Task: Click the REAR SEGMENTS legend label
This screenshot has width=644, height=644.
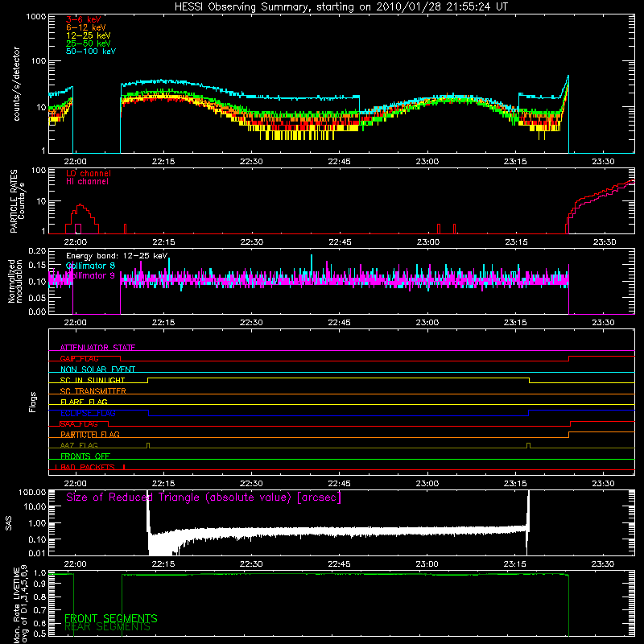Action: 107,627
